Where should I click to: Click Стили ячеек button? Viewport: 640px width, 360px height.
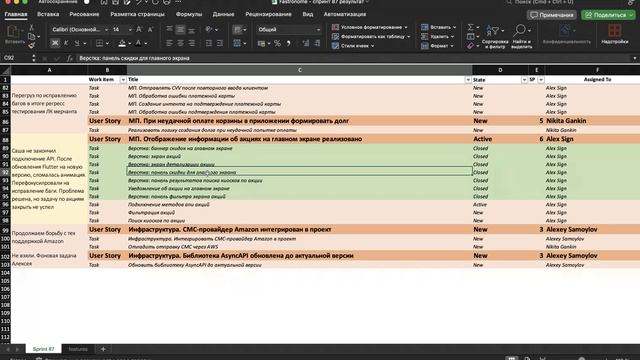353,46
